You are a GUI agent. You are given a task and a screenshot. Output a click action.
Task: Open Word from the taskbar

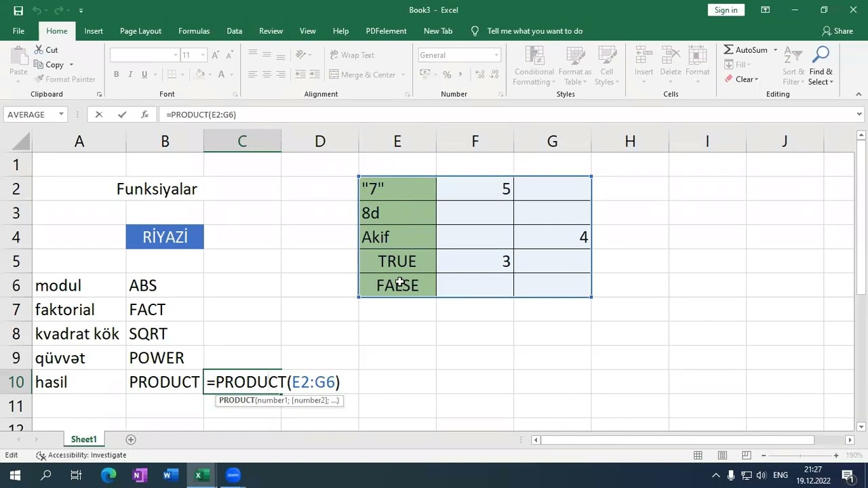170,475
